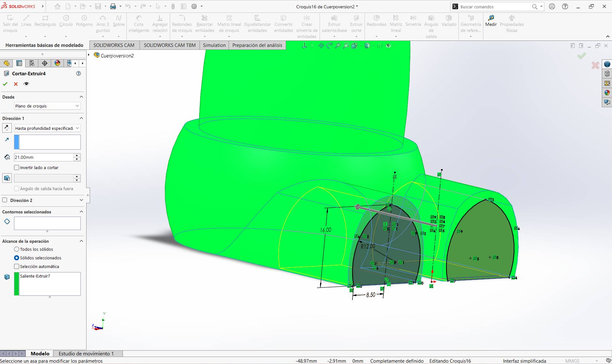This screenshot has width=612, height=364.
Task: Click the Medir measure tool
Action: 491,21
